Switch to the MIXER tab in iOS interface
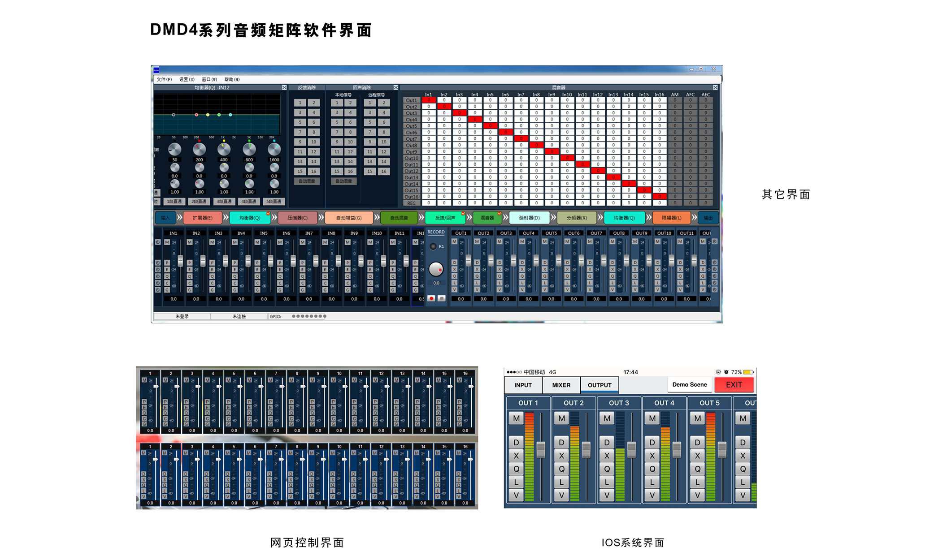Screen dimensions: 934x560 coord(561,385)
